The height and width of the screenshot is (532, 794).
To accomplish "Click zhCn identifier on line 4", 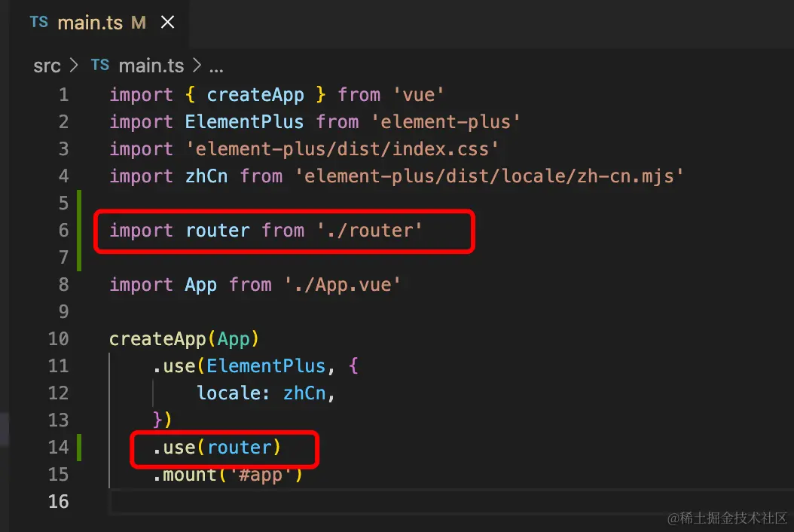I will tap(206, 176).
